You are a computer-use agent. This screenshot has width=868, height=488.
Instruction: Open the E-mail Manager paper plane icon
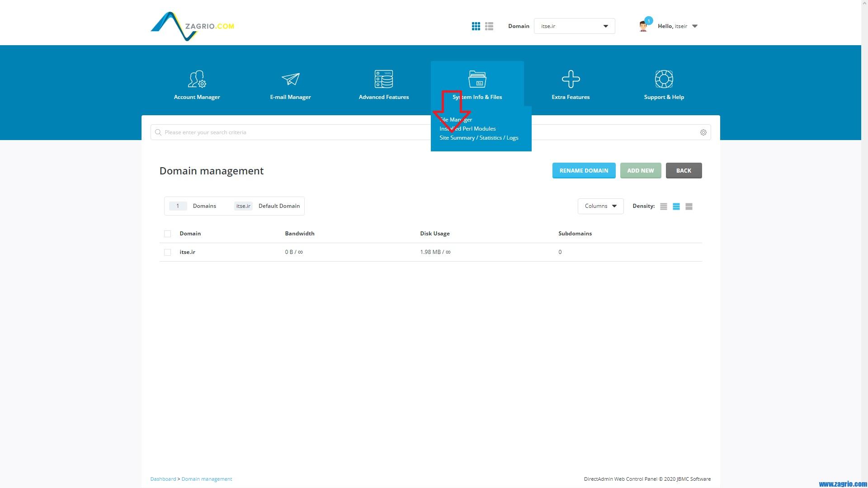(290, 79)
